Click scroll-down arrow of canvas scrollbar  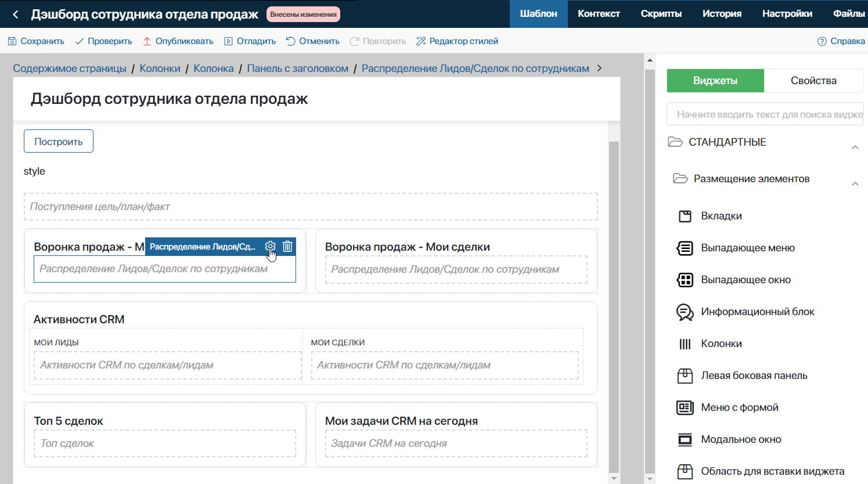tap(614, 478)
